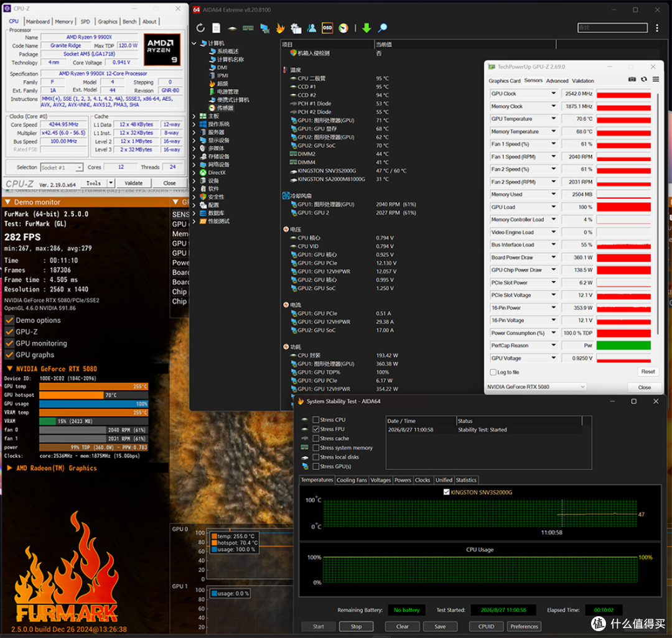Click the magnifier search toolbar icon
The image size is (672, 638).
pos(382,28)
